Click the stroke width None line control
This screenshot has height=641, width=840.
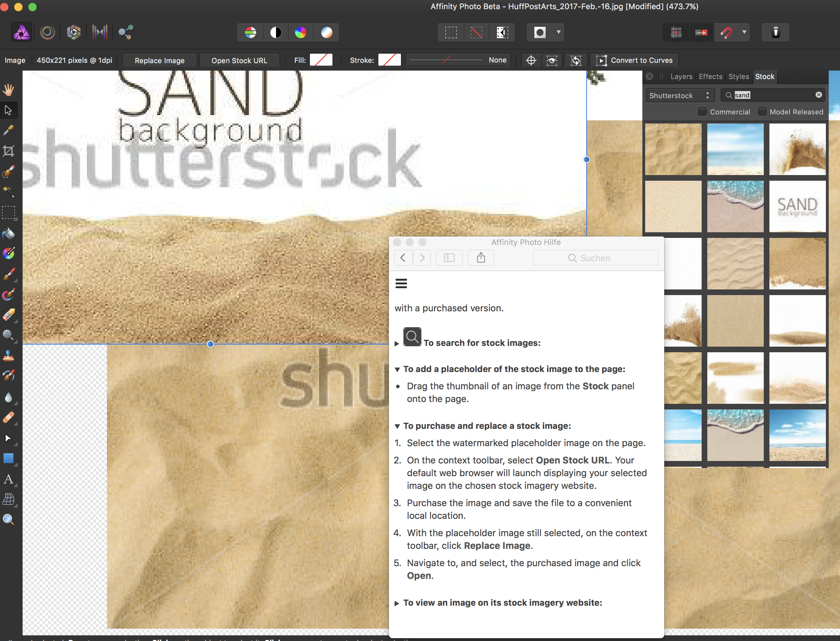pyautogui.click(x=458, y=60)
